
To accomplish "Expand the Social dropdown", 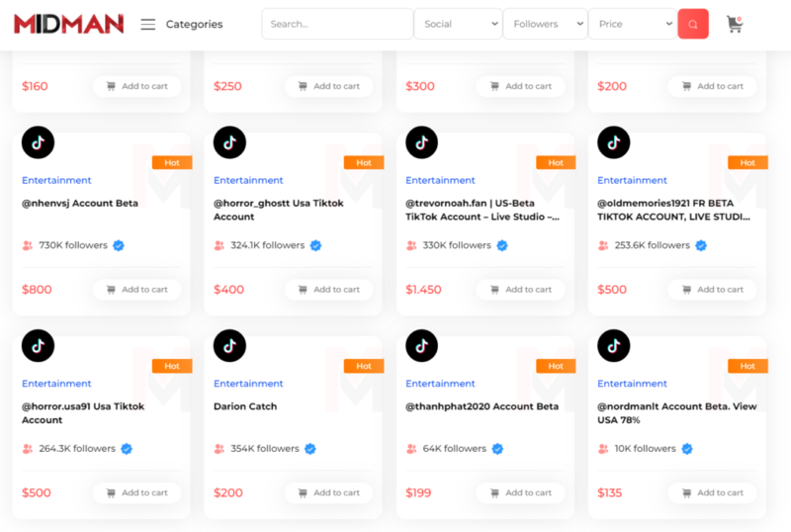I will pos(458,24).
